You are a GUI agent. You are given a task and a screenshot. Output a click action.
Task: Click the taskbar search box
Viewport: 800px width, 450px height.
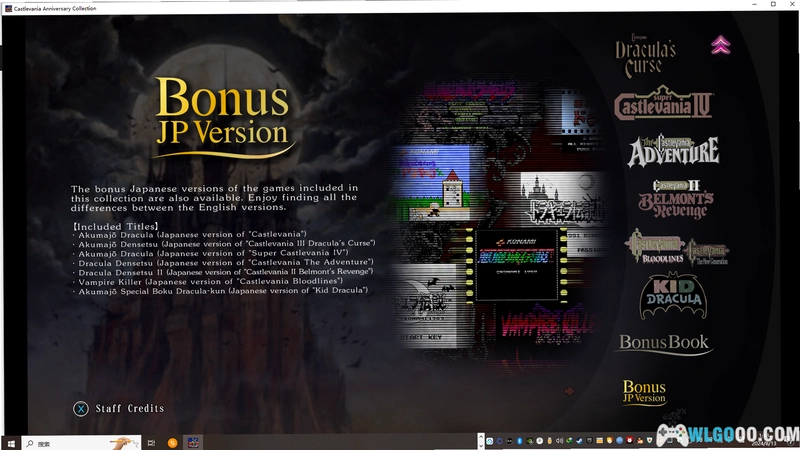(x=82, y=443)
